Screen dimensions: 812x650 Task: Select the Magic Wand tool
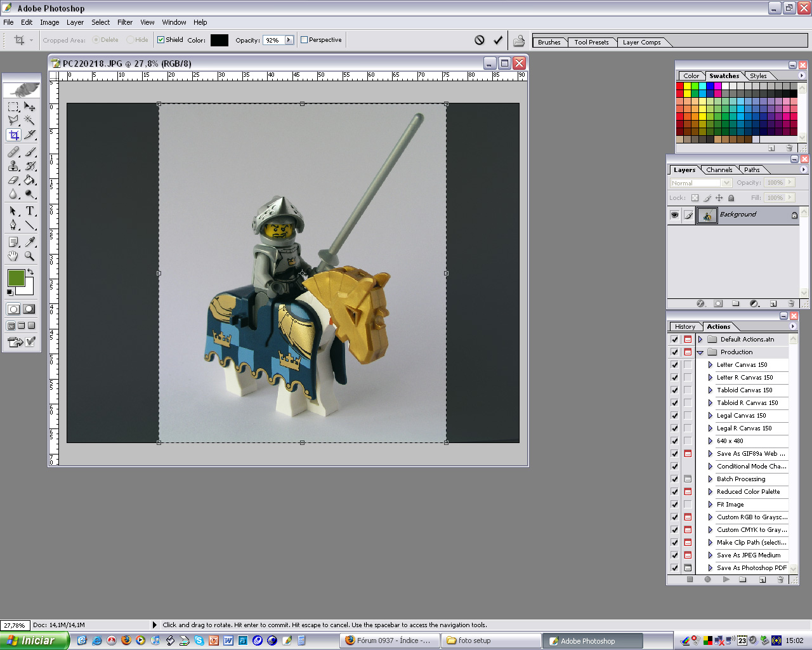(x=30, y=121)
